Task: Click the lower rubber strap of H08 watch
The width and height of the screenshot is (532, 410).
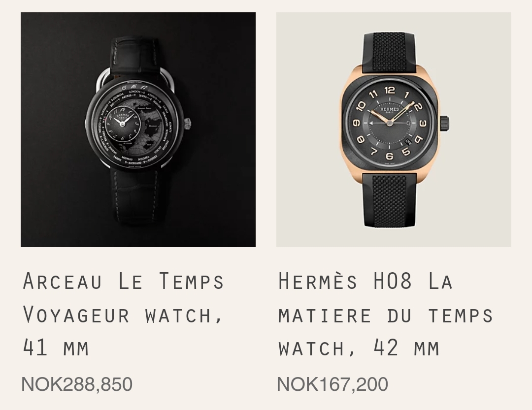Action: [389, 200]
